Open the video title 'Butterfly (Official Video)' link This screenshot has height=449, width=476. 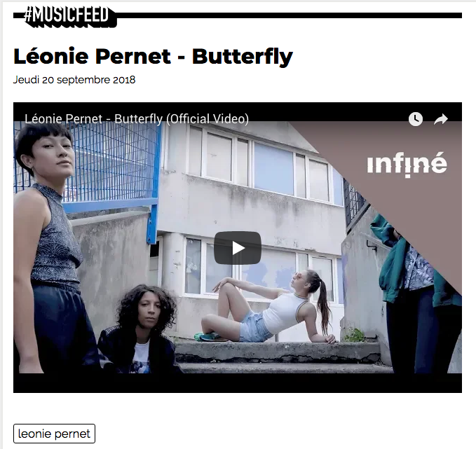coord(137,118)
